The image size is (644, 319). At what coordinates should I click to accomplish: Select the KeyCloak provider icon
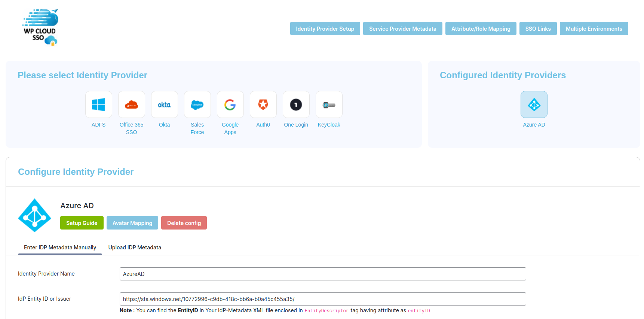(x=329, y=104)
